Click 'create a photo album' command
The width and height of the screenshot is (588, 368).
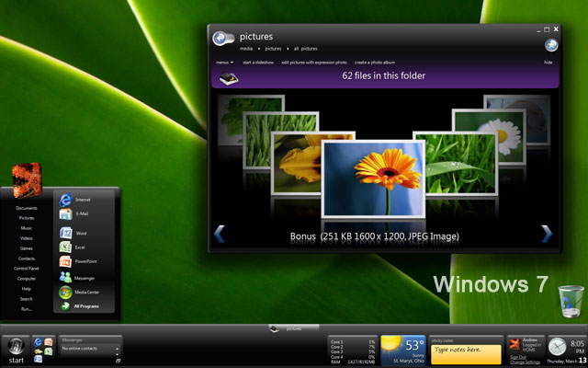point(375,63)
